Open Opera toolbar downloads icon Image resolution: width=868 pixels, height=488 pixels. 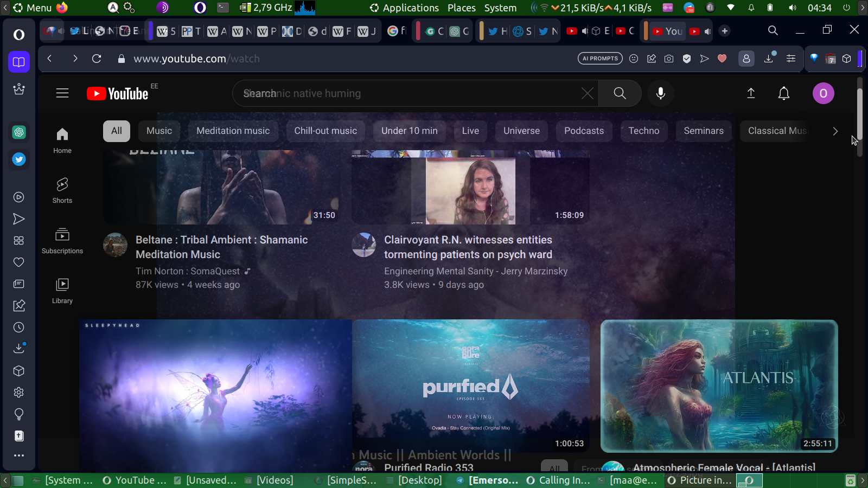[x=769, y=58]
